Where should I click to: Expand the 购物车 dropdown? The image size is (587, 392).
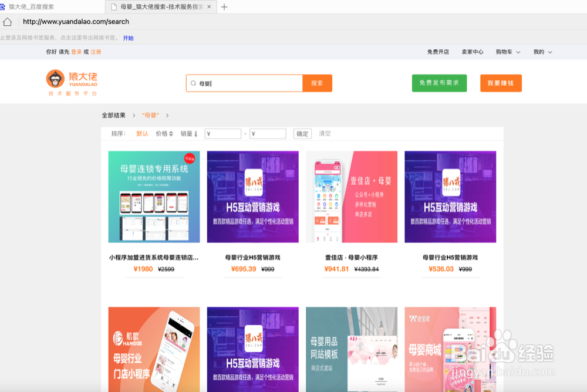click(507, 52)
